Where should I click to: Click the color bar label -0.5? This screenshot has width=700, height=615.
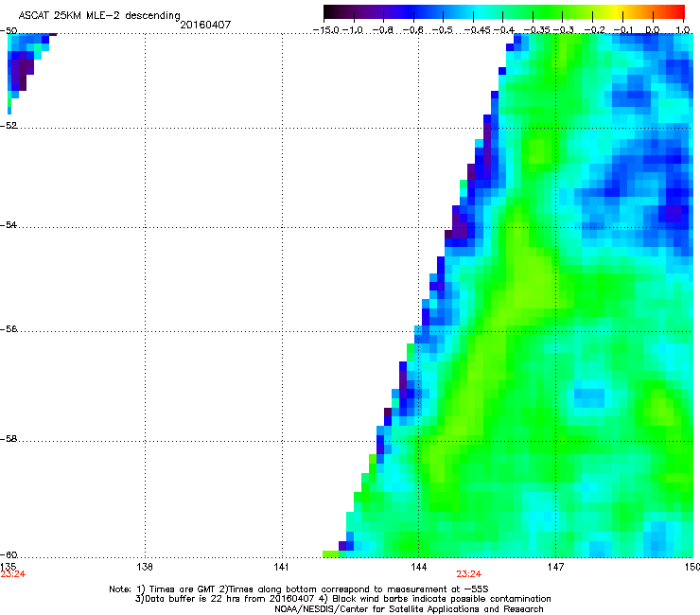coord(443,30)
